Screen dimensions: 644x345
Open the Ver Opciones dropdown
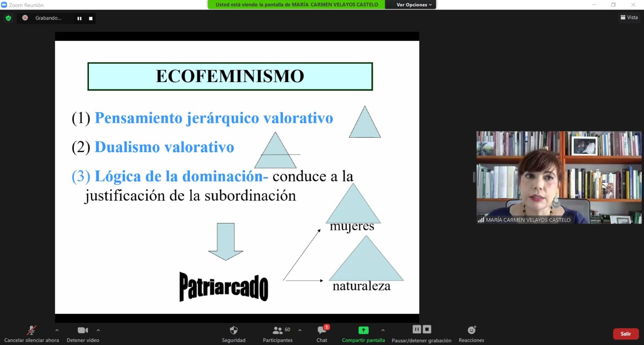coord(414,5)
